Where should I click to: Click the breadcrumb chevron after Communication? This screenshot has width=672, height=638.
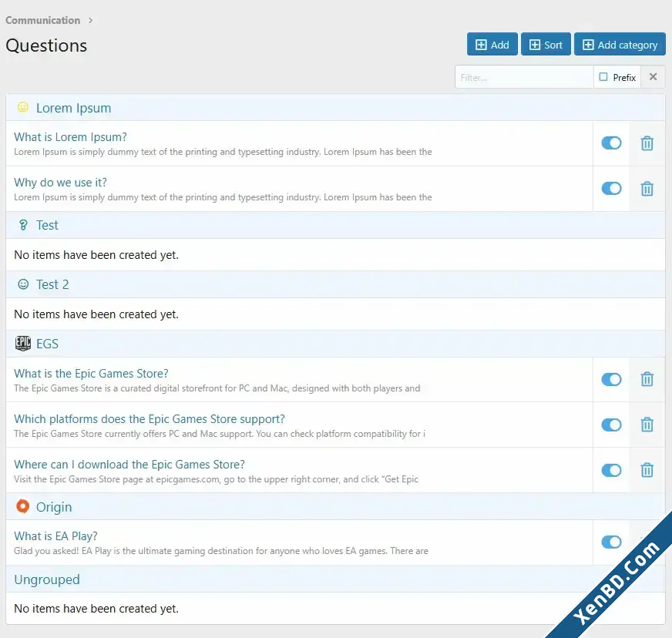(90, 20)
